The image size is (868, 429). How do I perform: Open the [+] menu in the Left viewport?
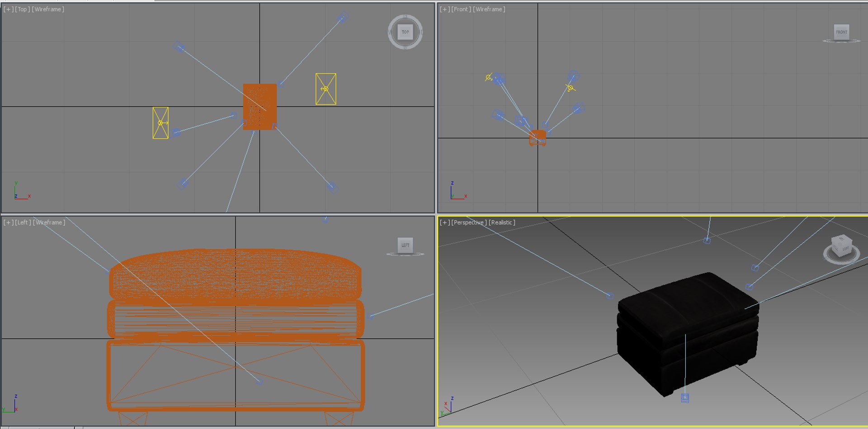[x=8, y=222]
